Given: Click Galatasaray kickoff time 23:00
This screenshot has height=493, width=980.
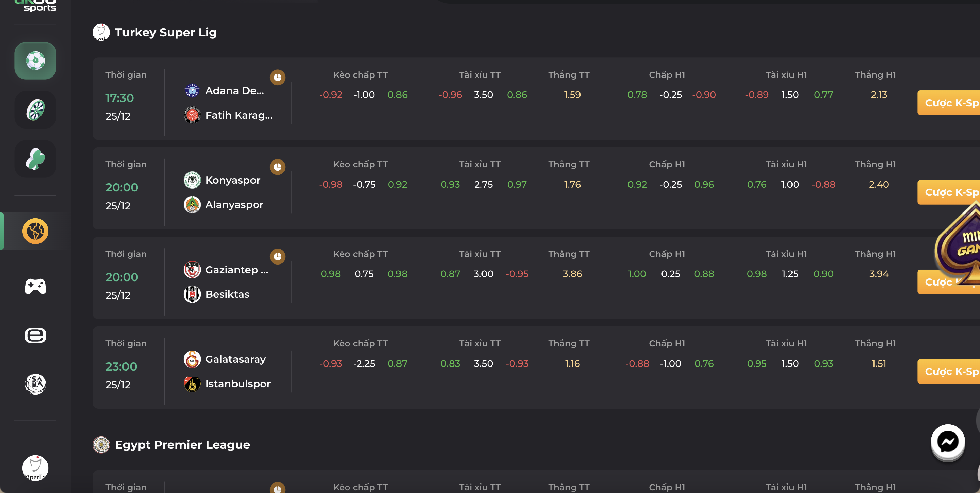Looking at the screenshot, I should click(x=121, y=367).
